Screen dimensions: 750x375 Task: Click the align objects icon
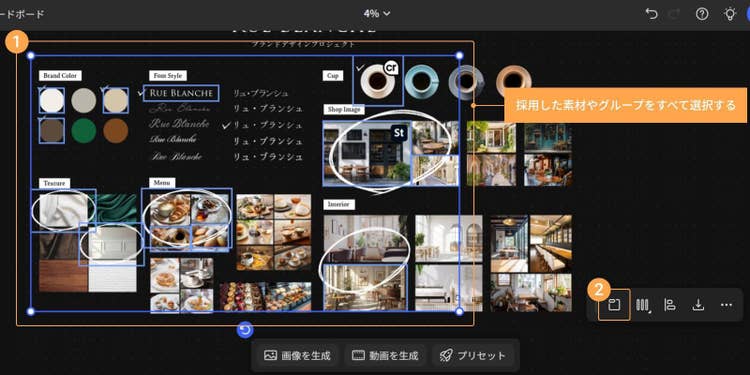[670, 305]
